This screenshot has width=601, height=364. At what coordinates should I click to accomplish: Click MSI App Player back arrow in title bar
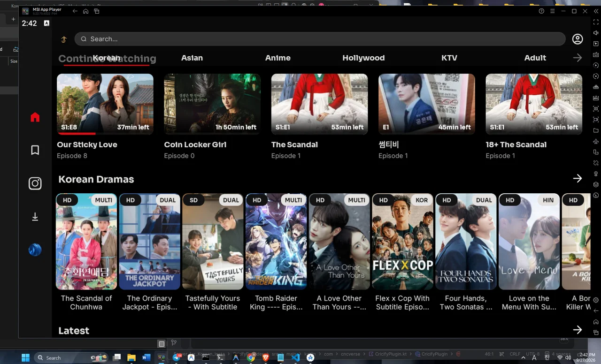coord(75,11)
